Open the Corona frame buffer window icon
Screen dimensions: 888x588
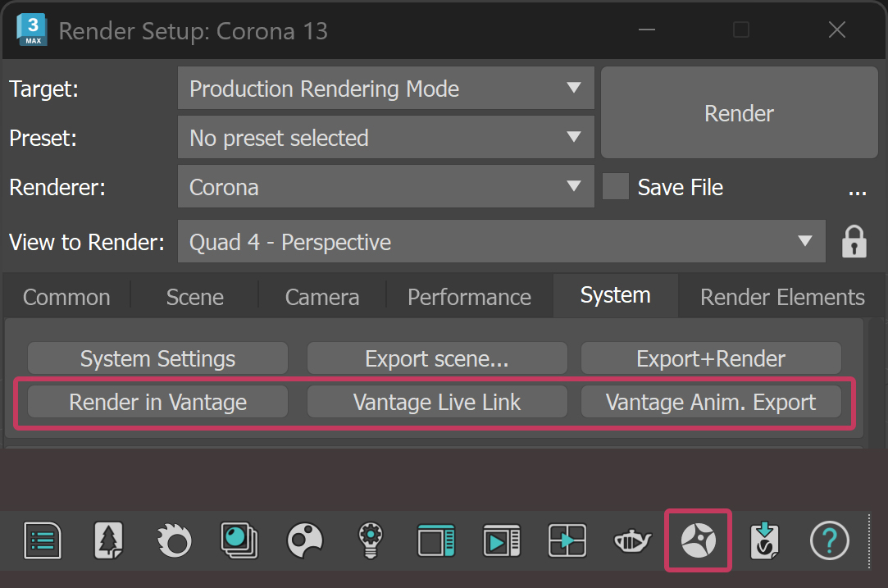(436, 540)
